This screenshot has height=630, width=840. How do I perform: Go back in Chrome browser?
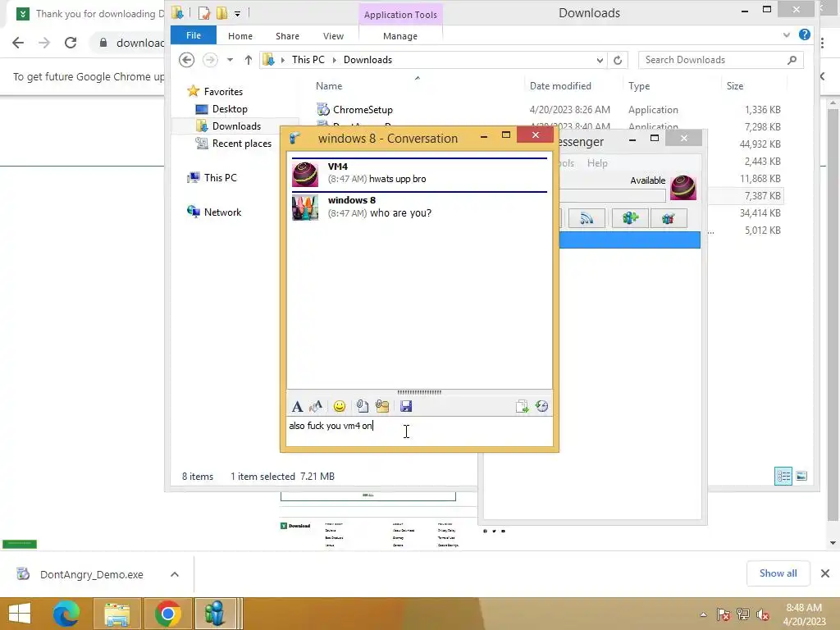point(18,43)
